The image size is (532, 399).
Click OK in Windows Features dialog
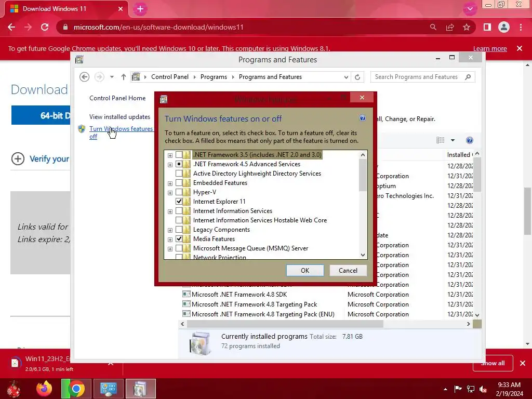(305, 270)
